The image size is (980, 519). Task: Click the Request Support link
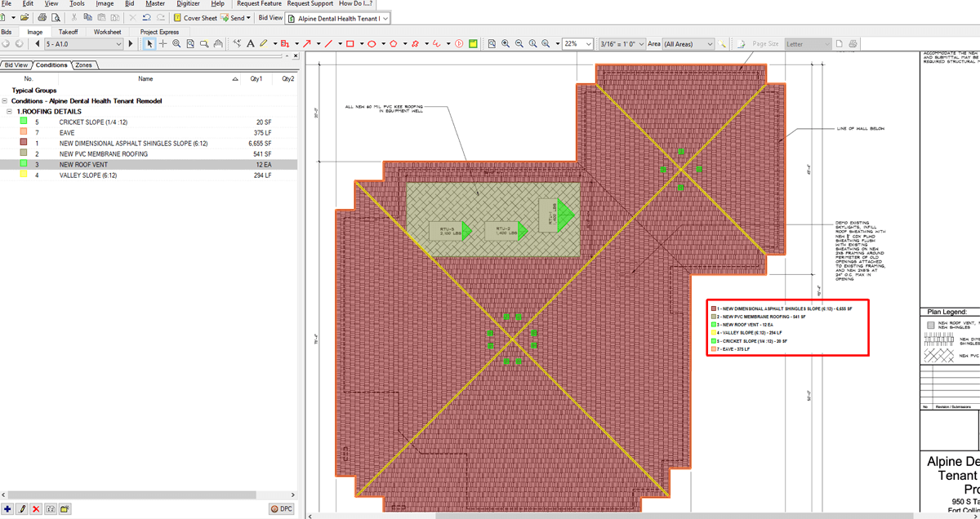click(310, 4)
